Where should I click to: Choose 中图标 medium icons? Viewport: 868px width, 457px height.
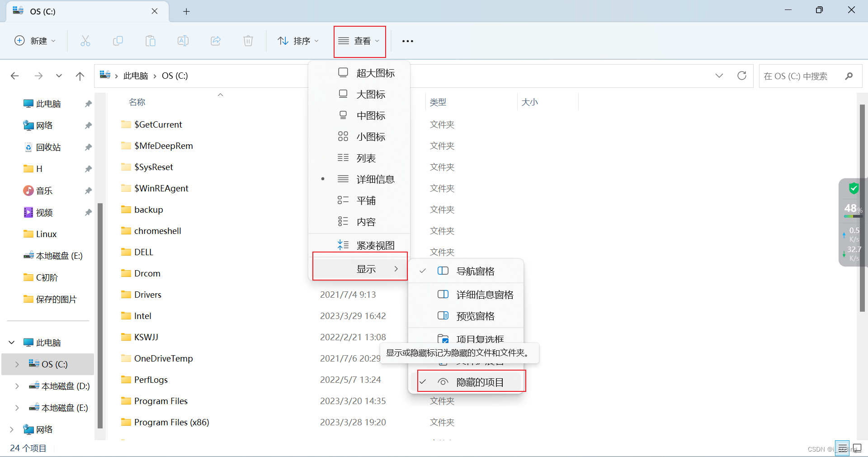click(x=359, y=115)
